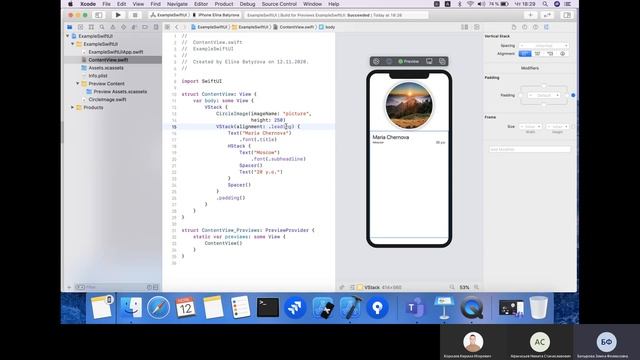Collapse the Preview Content folder
The width and height of the screenshot is (640, 360).
(78, 83)
